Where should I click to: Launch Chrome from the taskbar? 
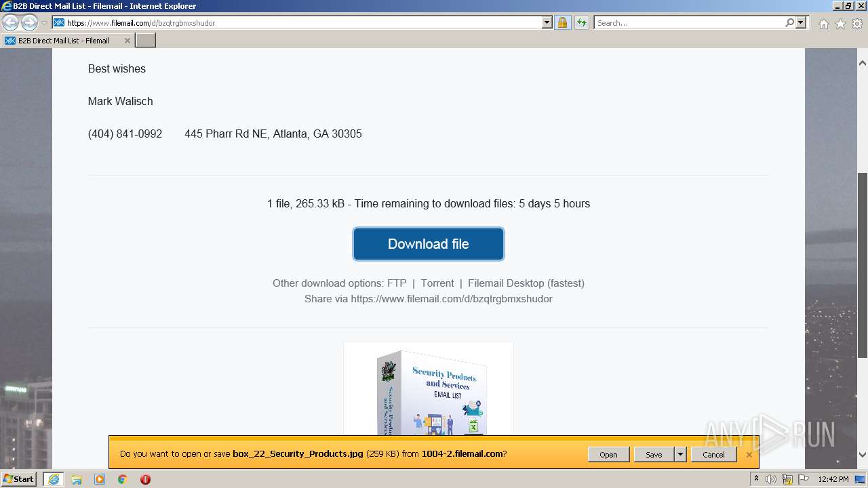click(x=122, y=479)
